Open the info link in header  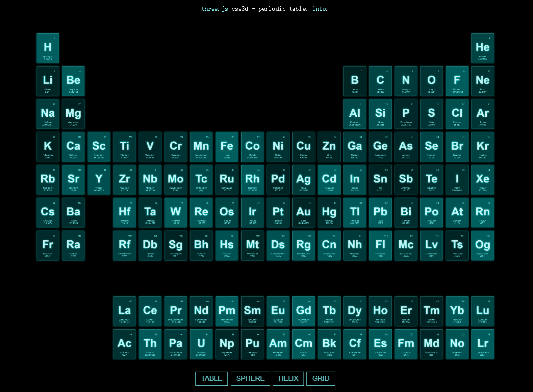(x=319, y=9)
